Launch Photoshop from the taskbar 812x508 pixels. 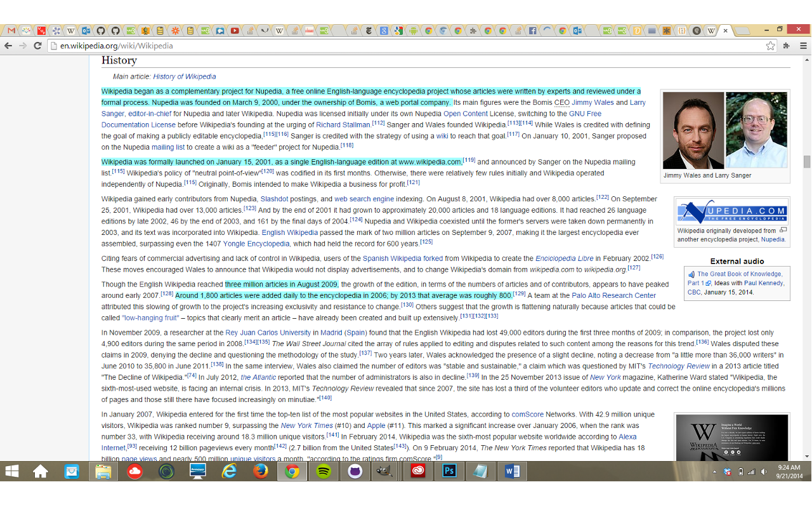450,471
